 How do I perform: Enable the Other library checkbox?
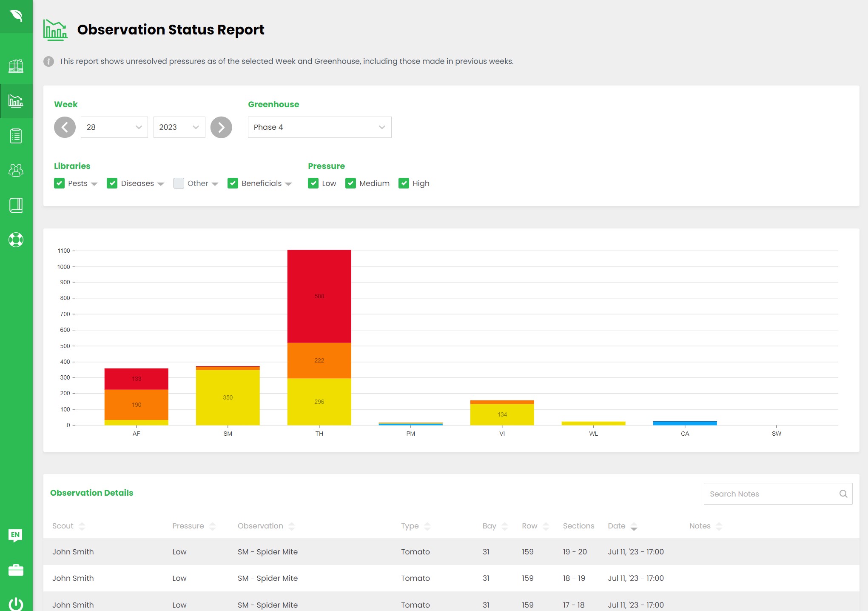point(179,183)
